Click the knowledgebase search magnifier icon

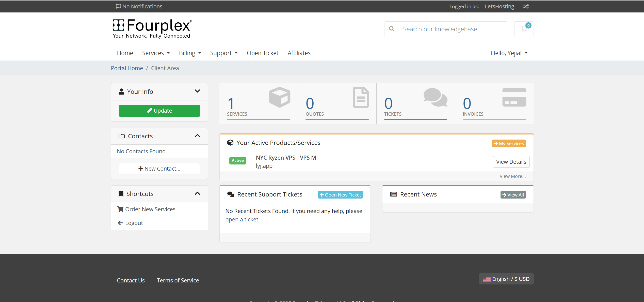point(392,29)
